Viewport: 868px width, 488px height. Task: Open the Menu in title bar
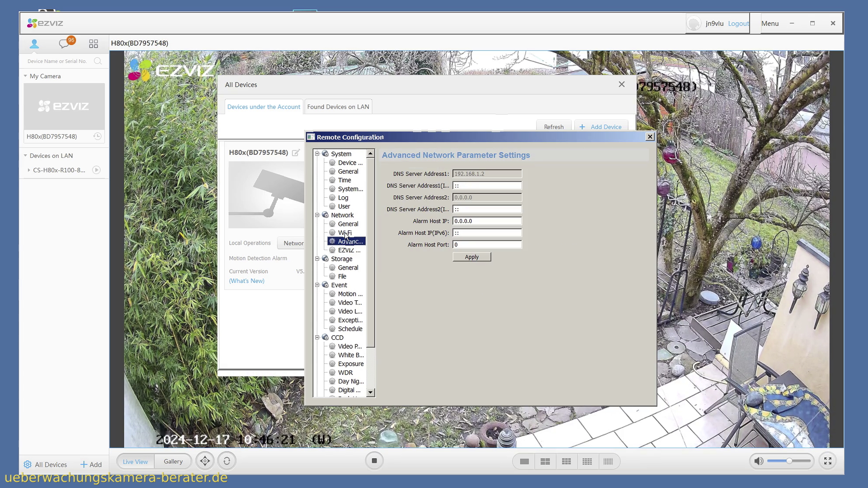pos(769,24)
